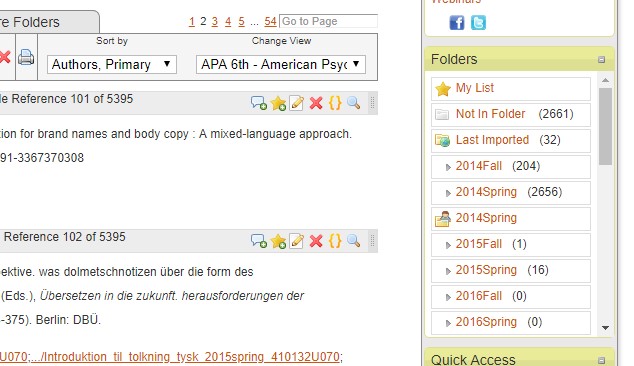The height and width of the screenshot is (366, 634).
Task: Open the Change View APA 6th dropdown
Action: 281,64
